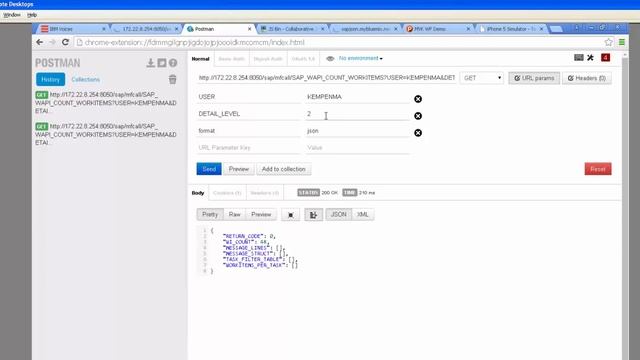The image size is (640, 360).
Task: Switch to the 172.22.8.254 browser tab
Action: 146,29
